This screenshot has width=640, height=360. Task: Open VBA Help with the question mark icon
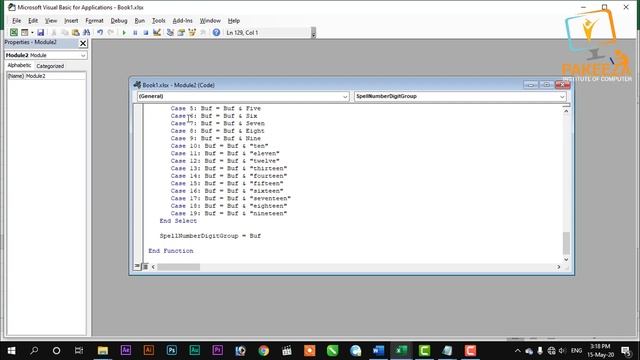tap(216, 32)
